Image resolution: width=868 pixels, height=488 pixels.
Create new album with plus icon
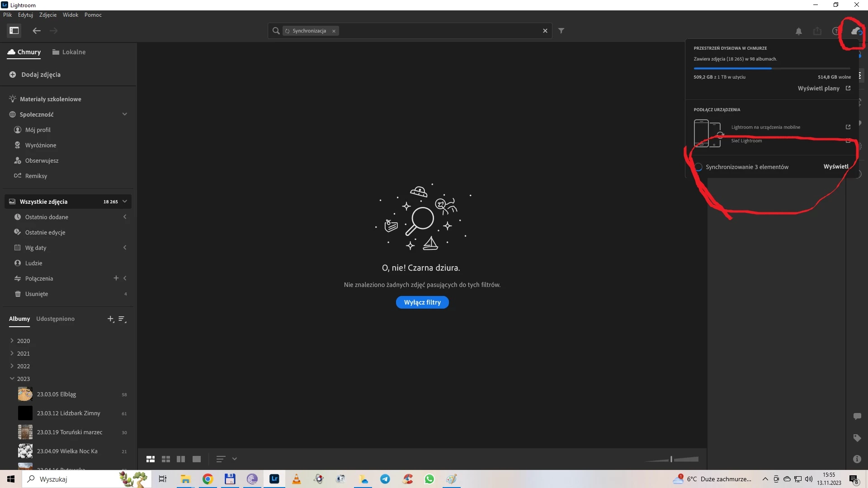110,319
